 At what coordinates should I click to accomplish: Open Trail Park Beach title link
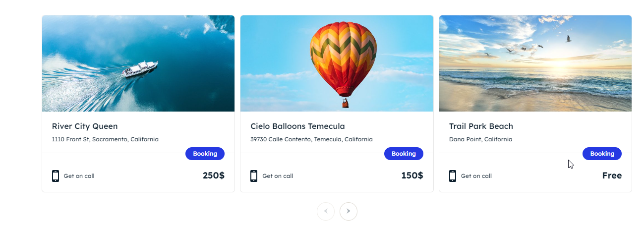pyautogui.click(x=481, y=126)
